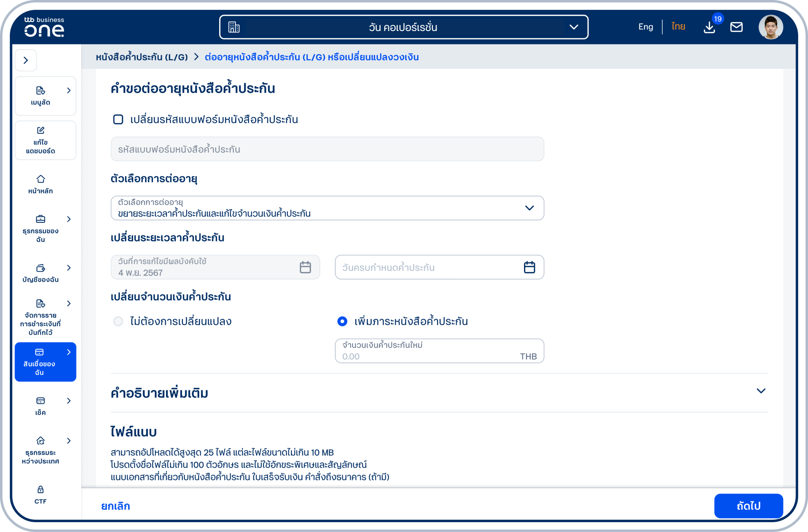
Task: Open the ตัวเลือกการต่ออายุ dropdown
Action: click(x=530, y=208)
